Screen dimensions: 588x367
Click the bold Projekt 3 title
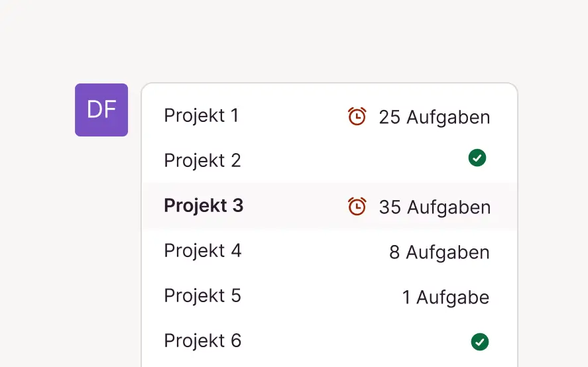pyautogui.click(x=204, y=206)
